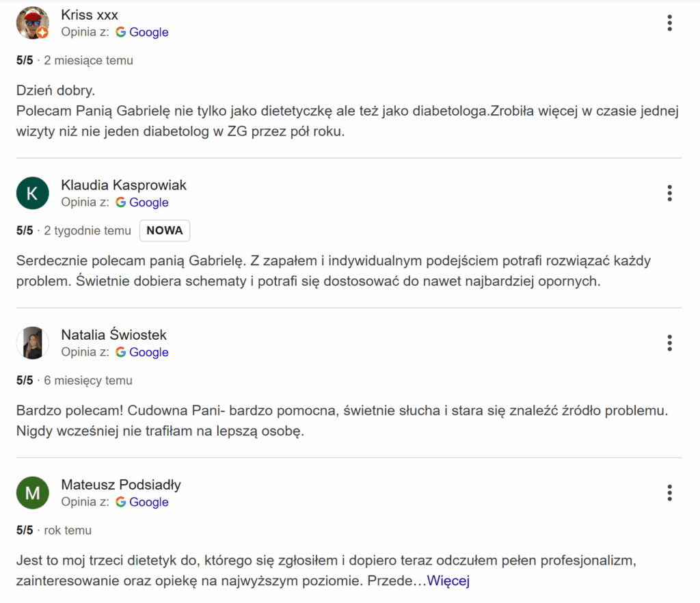Follow the Google link under Klaudia Kasprowiak
This screenshot has height=603, width=700.
148,202
